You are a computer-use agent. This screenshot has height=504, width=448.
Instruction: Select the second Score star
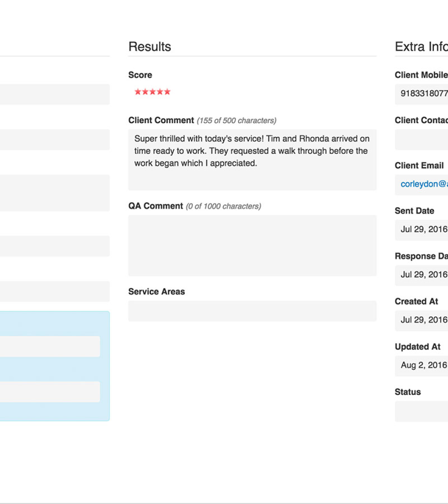(145, 92)
